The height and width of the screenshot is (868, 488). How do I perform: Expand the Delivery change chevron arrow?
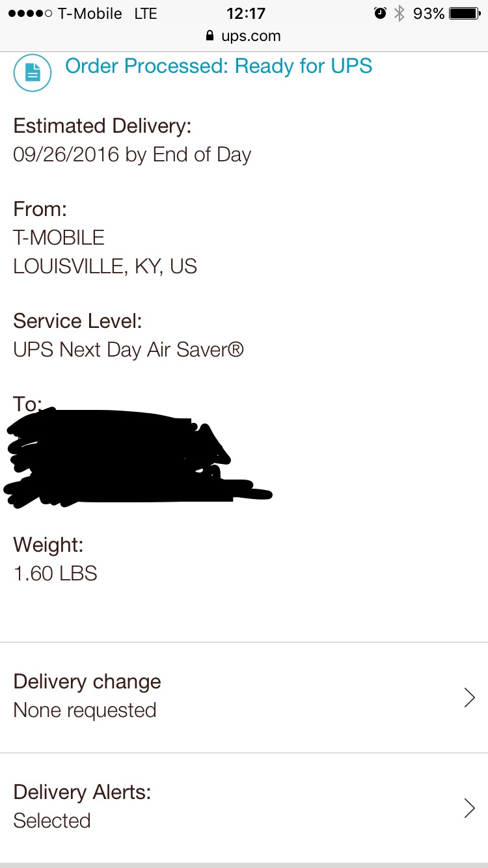point(469,698)
